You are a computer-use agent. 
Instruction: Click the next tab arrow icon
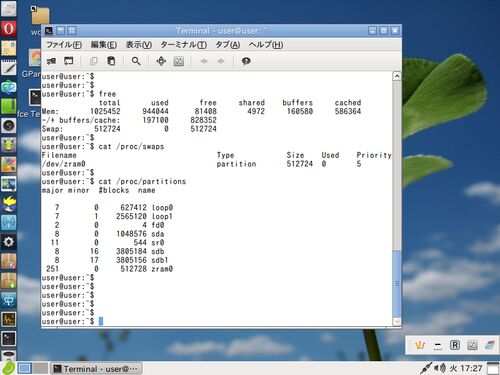[221, 61]
